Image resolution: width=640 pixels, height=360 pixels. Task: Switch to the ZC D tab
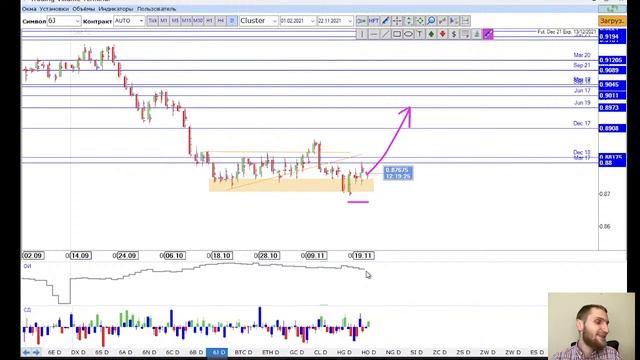[x=440, y=352]
